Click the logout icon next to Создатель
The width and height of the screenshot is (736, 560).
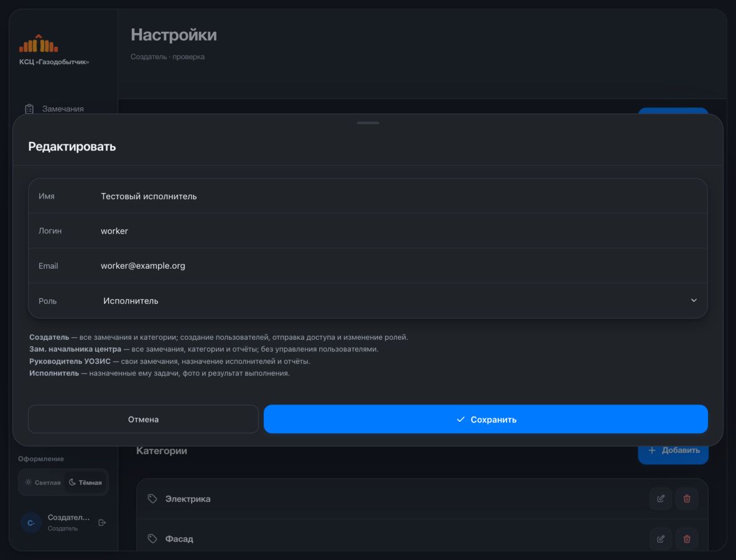click(102, 523)
